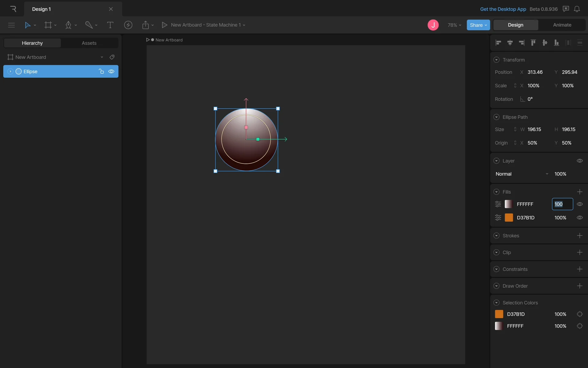This screenshot has height=368, width=588.
Task: Click the hamburger menu icon
Action: [x=11, y=25]
